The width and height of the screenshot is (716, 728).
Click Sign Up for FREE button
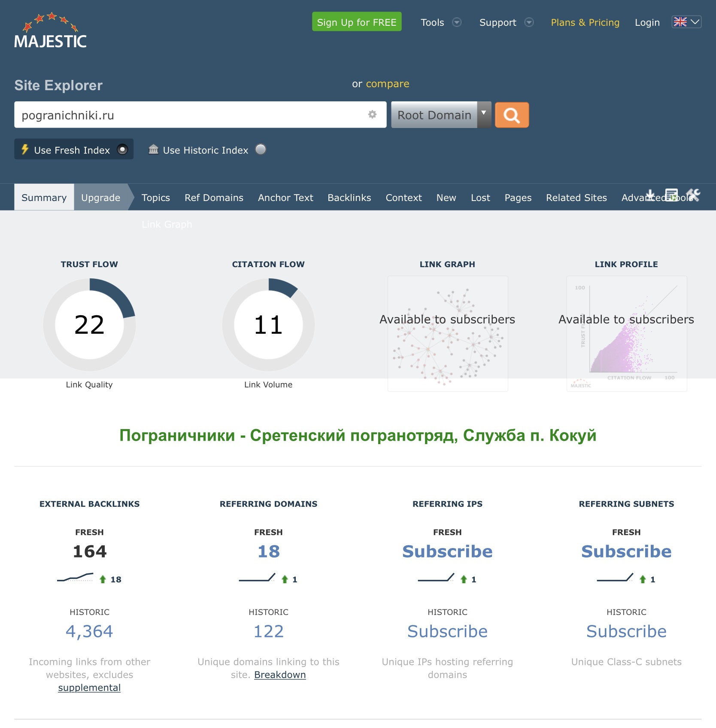tap(357, 22)
